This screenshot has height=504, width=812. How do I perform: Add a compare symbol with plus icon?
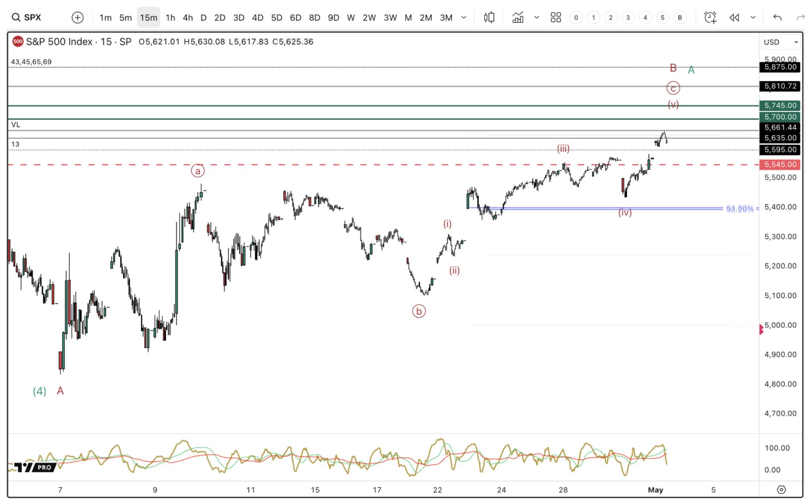click(77, 17)
